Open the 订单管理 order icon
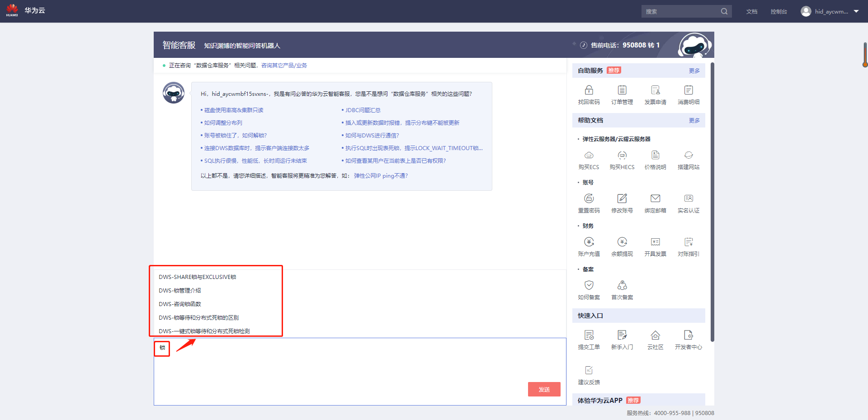 (x=622, y=90)
